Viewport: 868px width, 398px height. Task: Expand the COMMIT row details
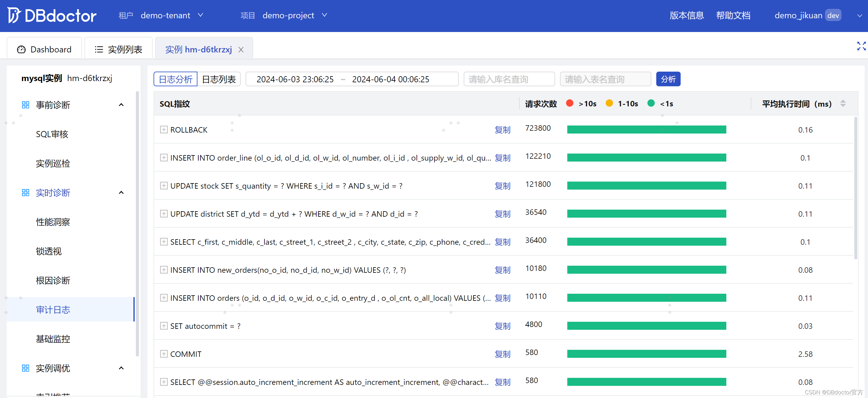pyautogui.click(x=164, y=354)
